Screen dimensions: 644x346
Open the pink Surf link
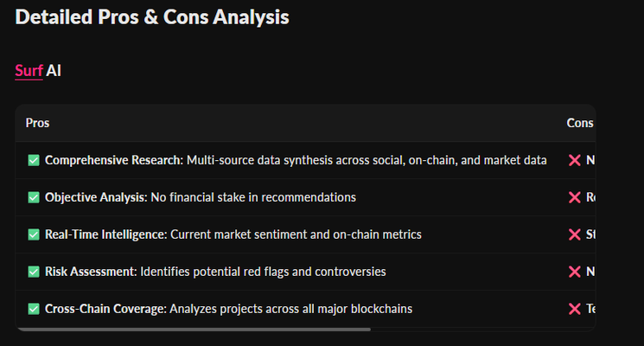29,71
